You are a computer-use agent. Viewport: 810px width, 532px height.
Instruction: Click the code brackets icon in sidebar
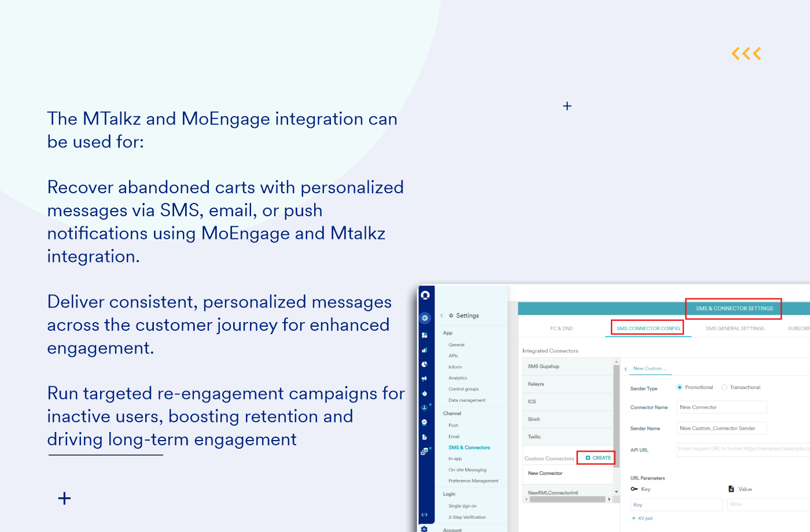[425, 515]
